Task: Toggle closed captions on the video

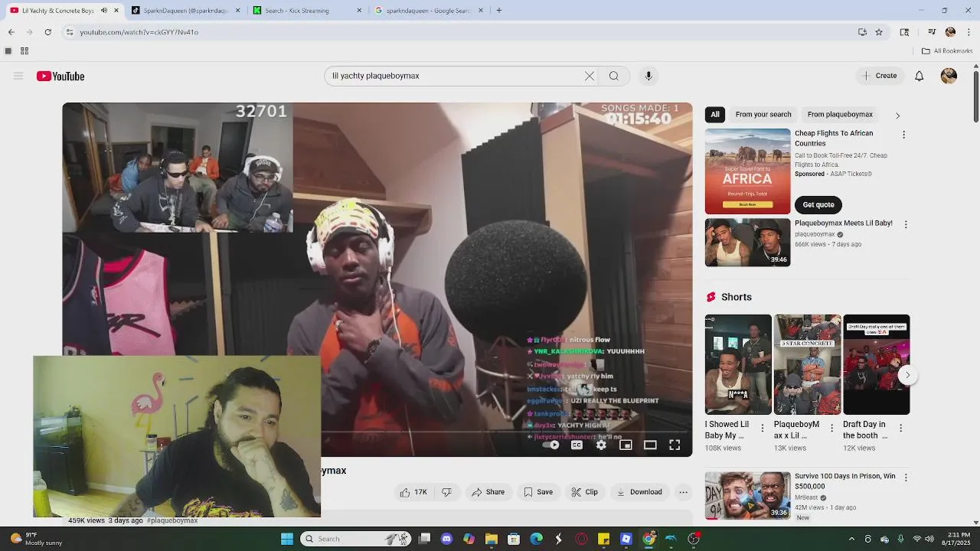Action: click(577, 445)
